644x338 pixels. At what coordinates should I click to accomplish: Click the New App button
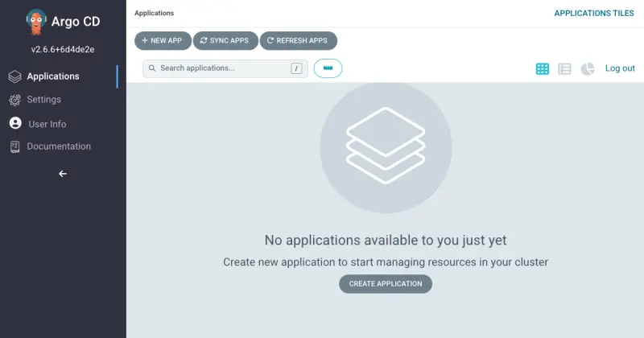coord(163,40)
